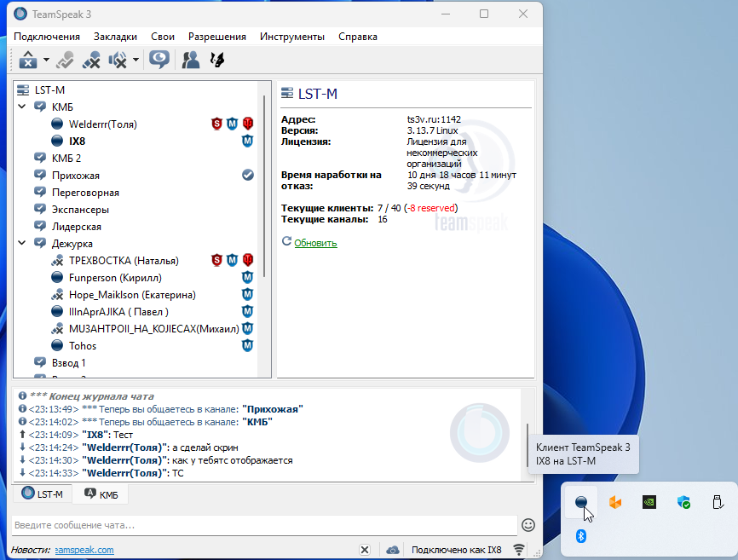Open the NVIDIA tray icon
The image size is (738, 560).
pyautogui.click(x=649, y=502)
